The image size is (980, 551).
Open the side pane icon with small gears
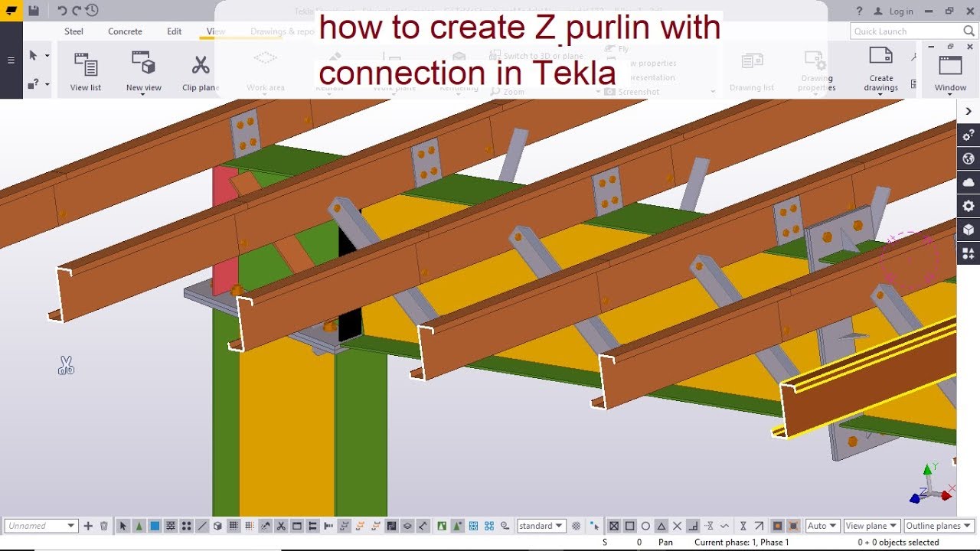pos(969,135)
